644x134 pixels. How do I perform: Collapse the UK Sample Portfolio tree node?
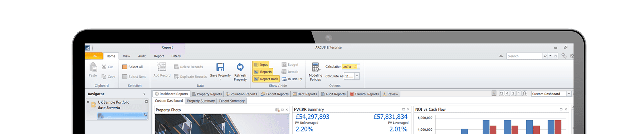tap(88, 102)
